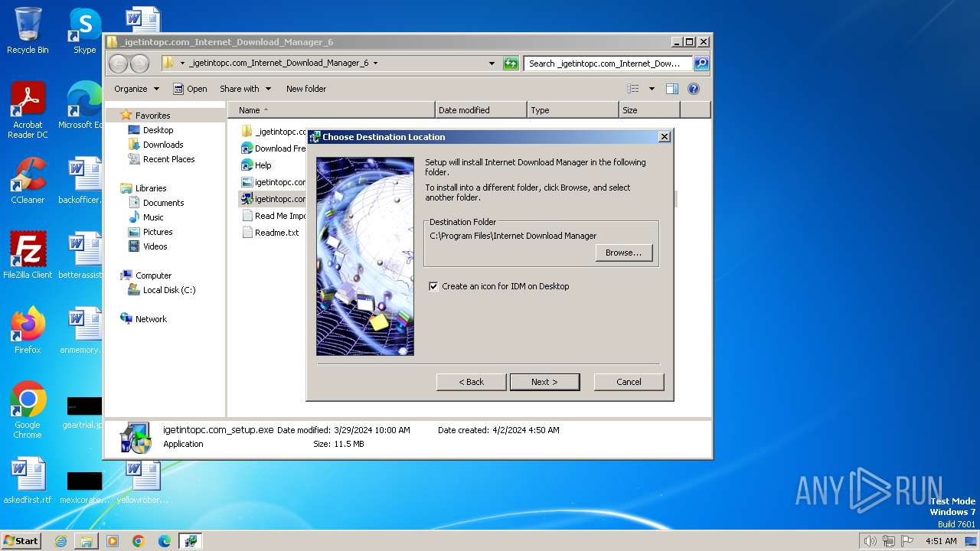The image size is (980, 551).
Task: Launch Skype from desktop
Action: 84,31
